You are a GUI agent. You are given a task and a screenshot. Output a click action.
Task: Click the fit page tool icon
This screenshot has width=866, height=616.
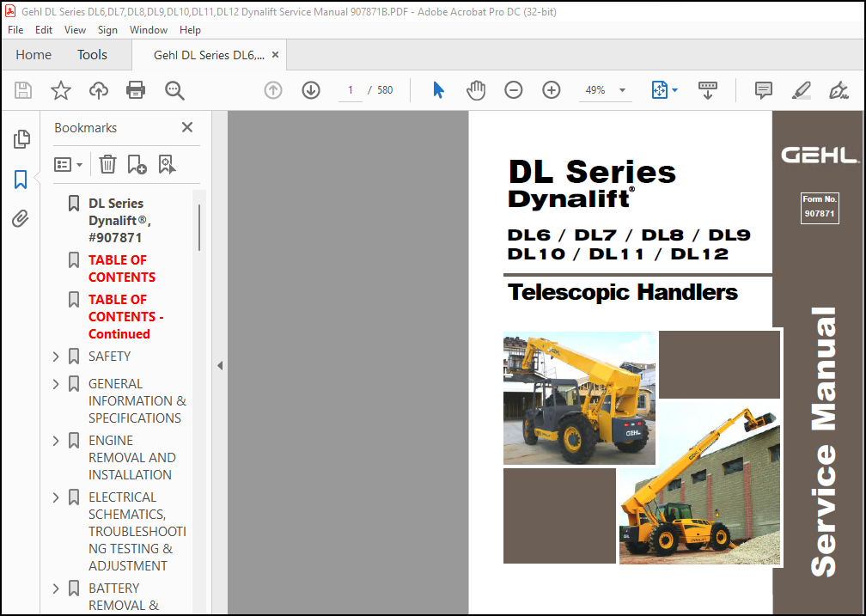coord(660,90)
